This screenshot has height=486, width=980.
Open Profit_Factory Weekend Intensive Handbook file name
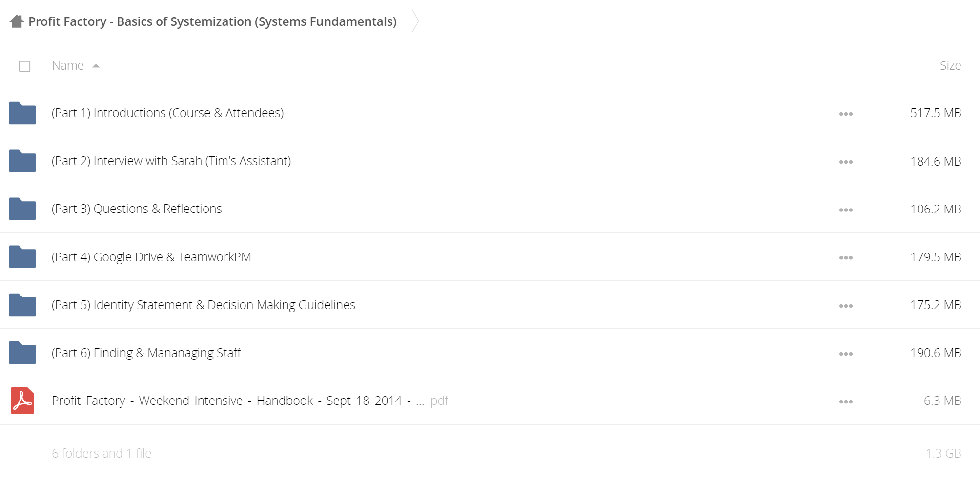pyautogui.click(x=250, y=401)
